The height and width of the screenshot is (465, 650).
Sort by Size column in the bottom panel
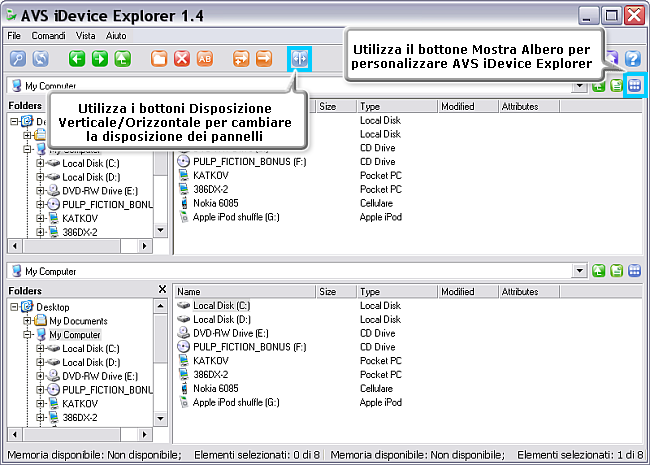point(336,292)
